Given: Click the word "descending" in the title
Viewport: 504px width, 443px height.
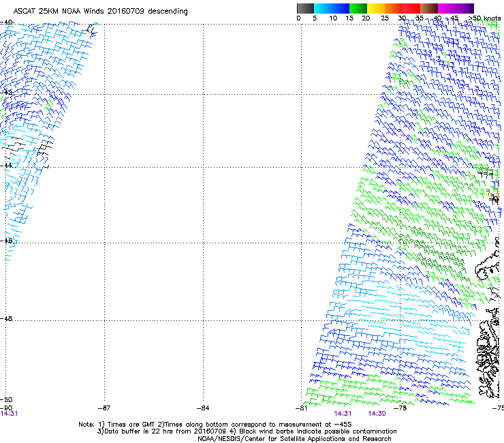Looking at the screenshot, I should tap(168, 12).
